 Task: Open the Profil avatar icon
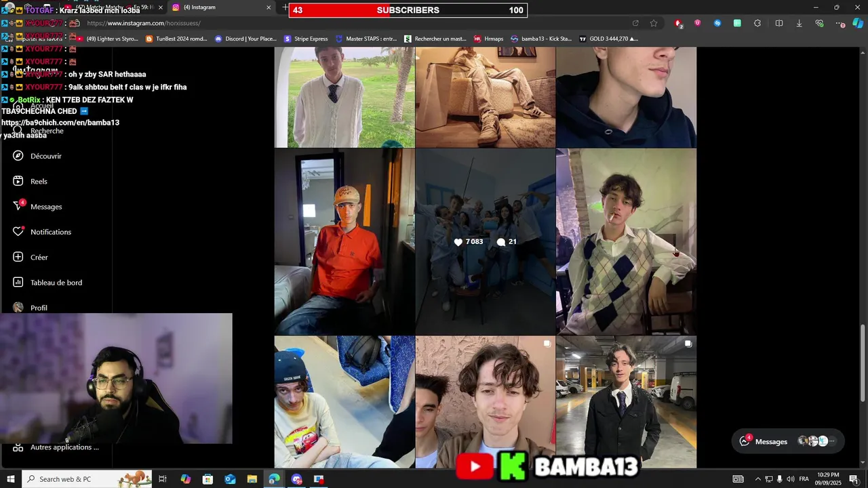point(18,307)
